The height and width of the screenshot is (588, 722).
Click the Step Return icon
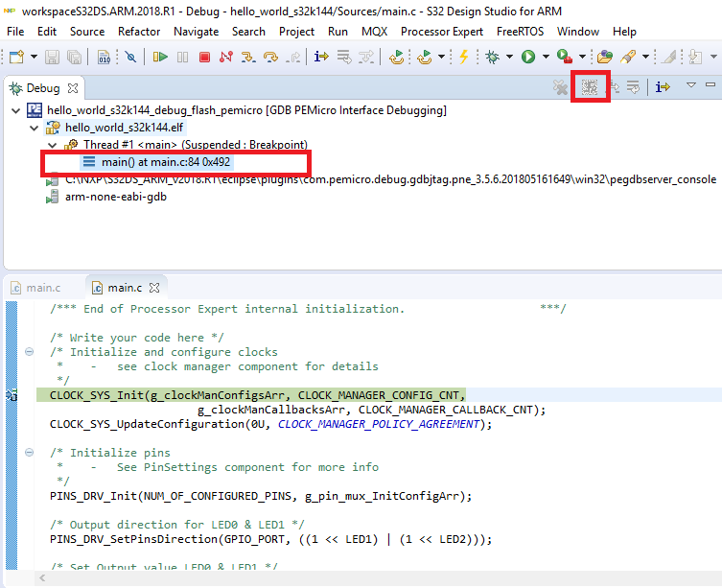pyautogui.click(x=292, y=57)
